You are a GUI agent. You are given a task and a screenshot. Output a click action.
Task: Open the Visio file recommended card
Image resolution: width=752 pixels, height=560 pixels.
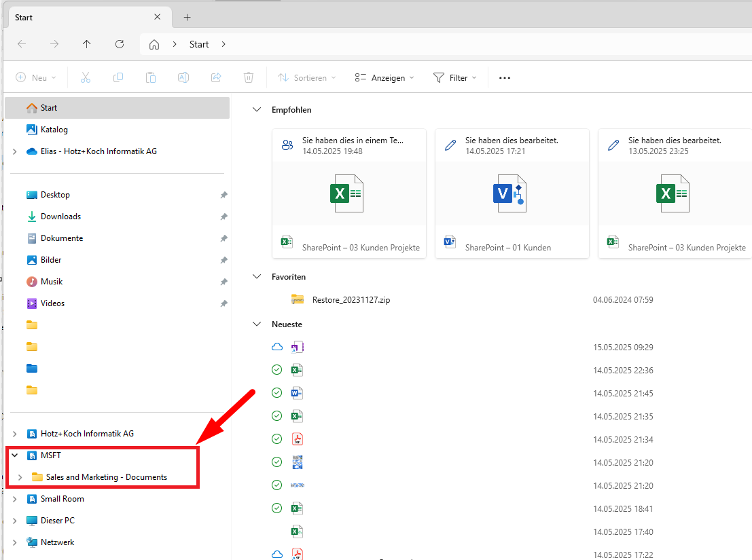(x=512, y=193)
